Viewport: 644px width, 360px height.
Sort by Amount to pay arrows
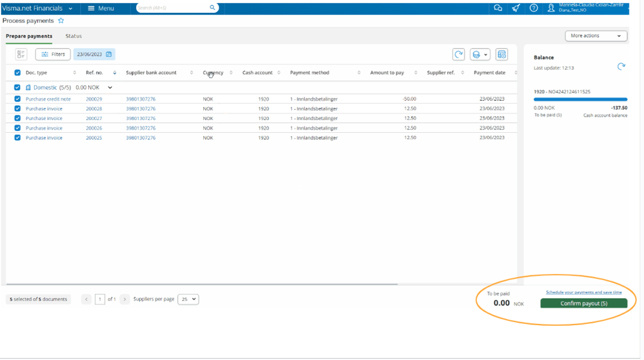416,73
